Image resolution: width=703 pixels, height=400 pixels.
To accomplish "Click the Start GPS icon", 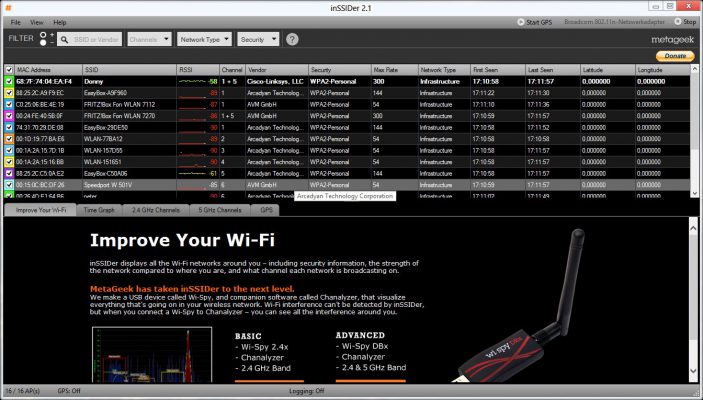I will pos(519,22).
